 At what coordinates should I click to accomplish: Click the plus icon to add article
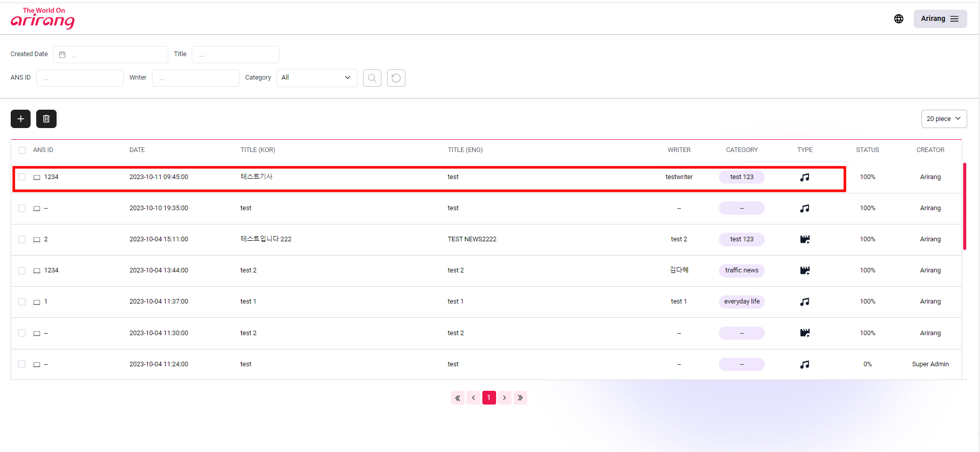coord(20,119)
